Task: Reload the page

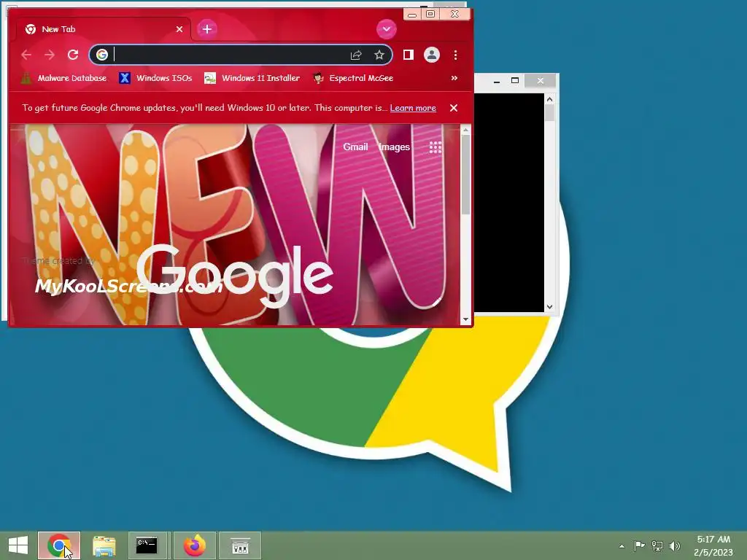Action: 72,55
